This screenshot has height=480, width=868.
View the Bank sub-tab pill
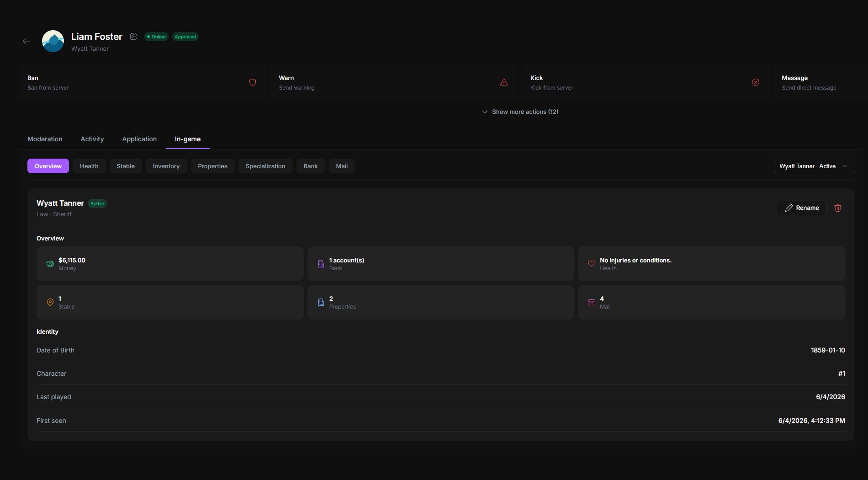point(311,166)
